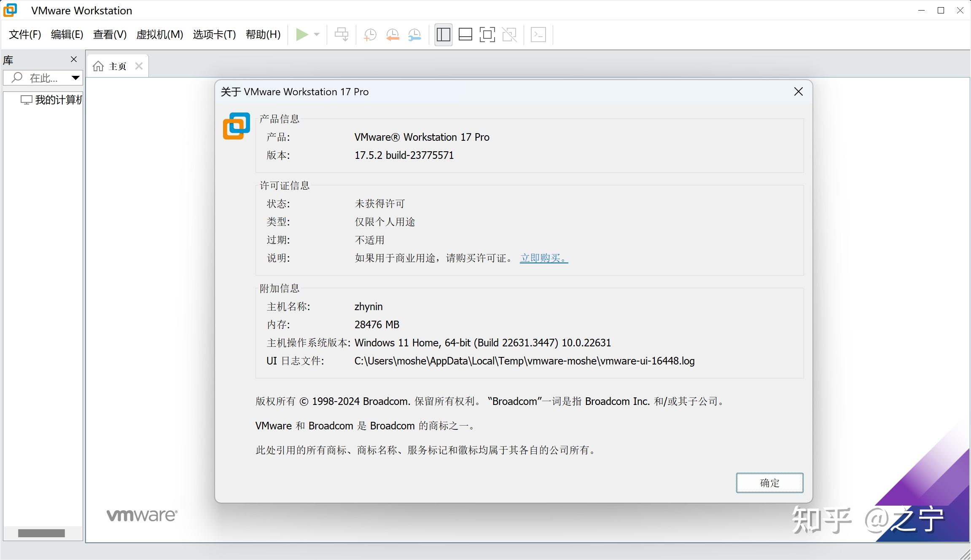Toggle the library panel view
Screen dimensions: 971x560
(443, 34)
